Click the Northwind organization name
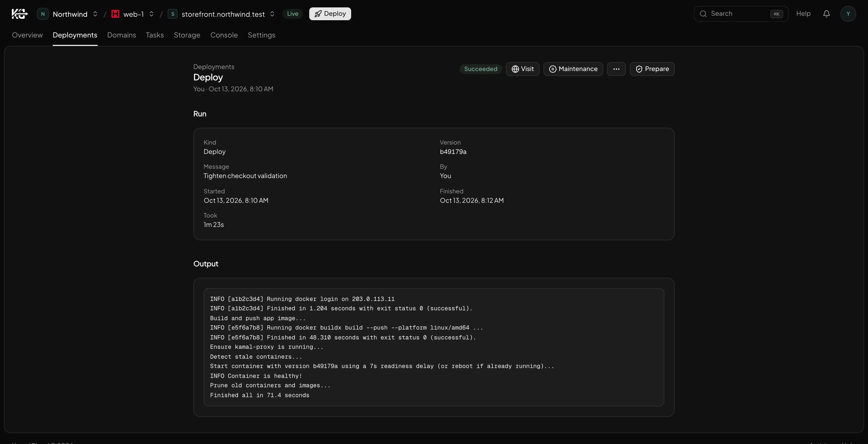The height and width of the screenshot is (444, 868). 70,14
